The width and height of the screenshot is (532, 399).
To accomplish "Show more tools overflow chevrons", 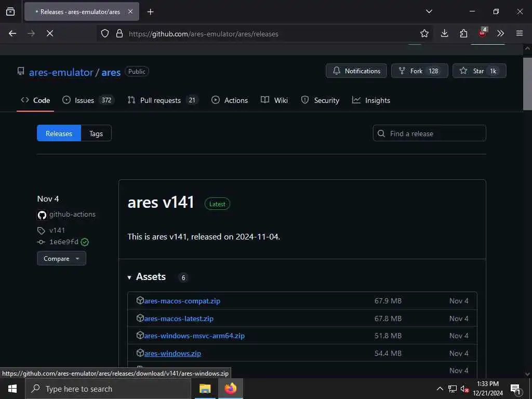I will (500, 33).
